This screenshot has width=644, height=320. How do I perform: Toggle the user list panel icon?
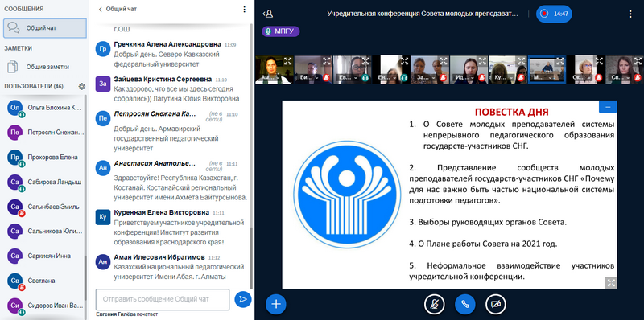click(x=268, y=14)
